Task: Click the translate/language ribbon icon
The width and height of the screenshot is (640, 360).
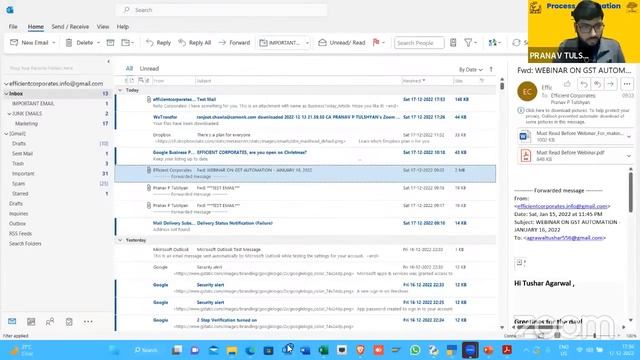Action: coord(494,42)
